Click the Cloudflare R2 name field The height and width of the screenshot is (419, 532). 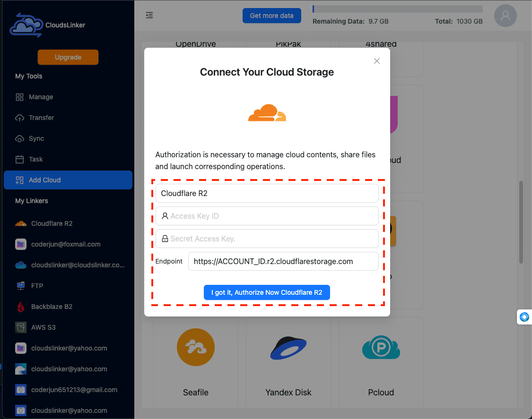click(x=267, y=193)
